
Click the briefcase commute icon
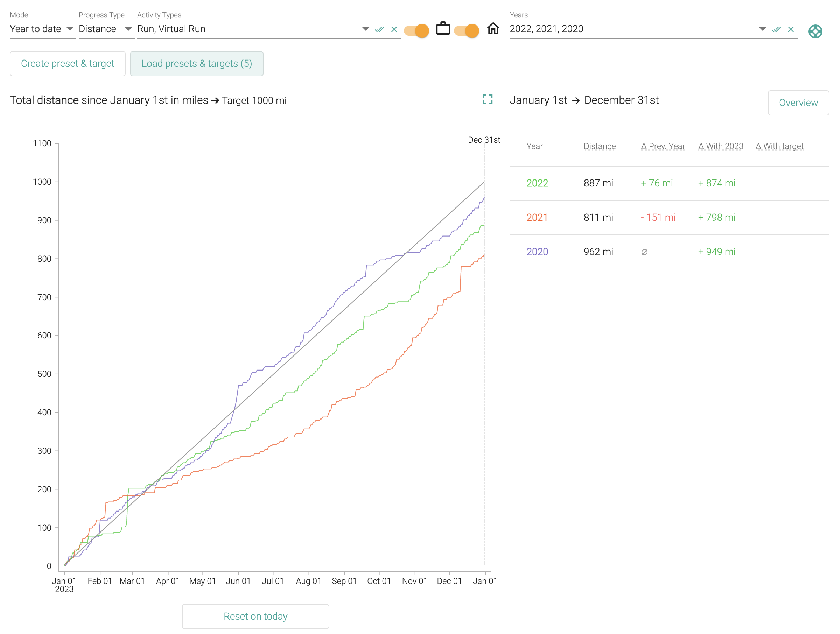click(x=443, y=29)
